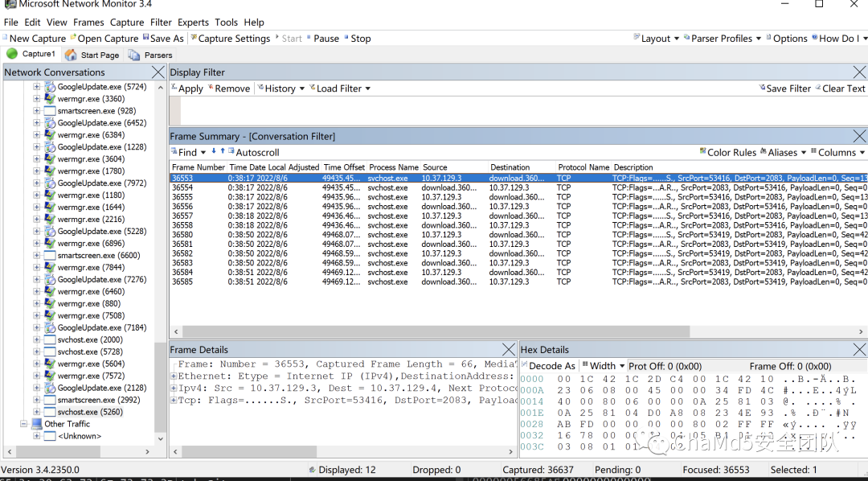Image resolution: width=868 pixels, height=481 pixels.
Task: Open the filter History dropdown
Action: pyautogui.click(x=280, y=88)
